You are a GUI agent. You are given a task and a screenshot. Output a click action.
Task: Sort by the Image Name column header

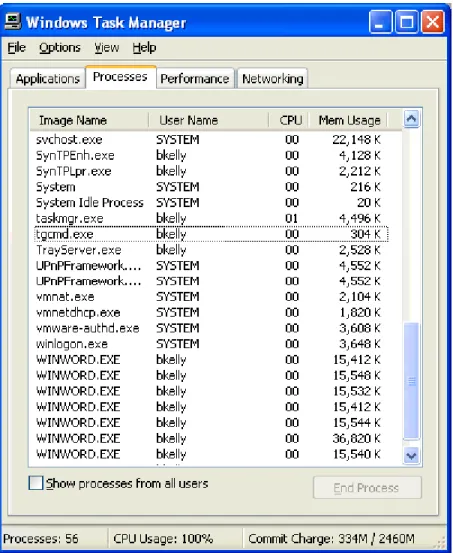[89, 120]
